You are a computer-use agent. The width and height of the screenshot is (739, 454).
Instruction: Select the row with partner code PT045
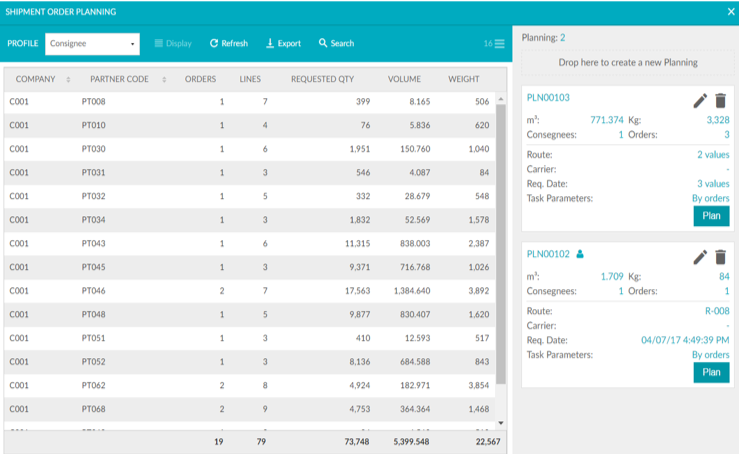coord(250,267)
